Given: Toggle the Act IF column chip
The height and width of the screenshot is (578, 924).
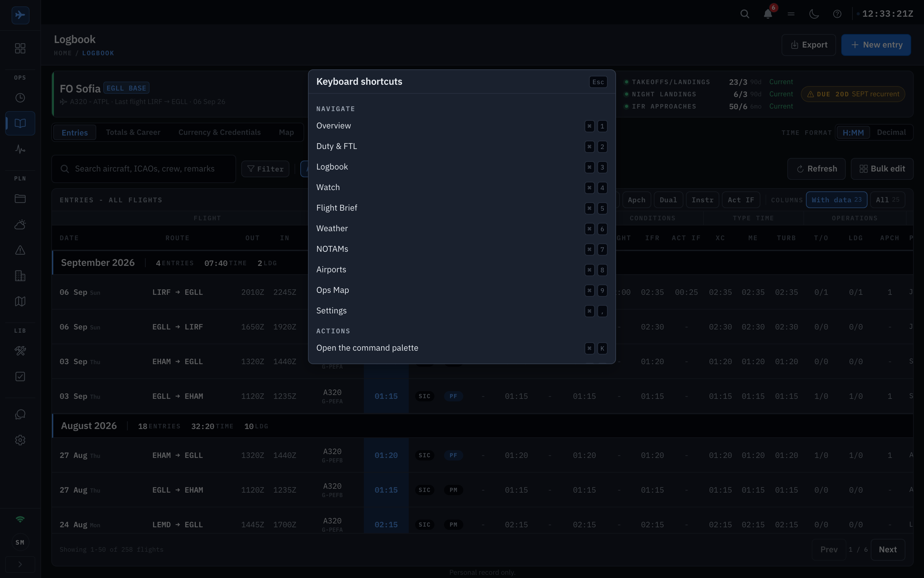Looking at the screenshot, I should [x=741, y=200].
